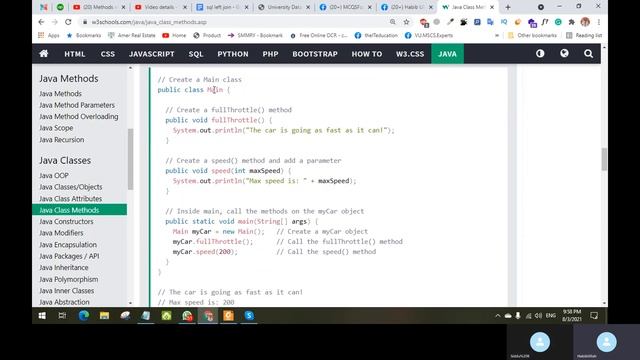Open Java Inner Classes link
The width and height of the screenshot is (640, 360).
coord(67,291)
